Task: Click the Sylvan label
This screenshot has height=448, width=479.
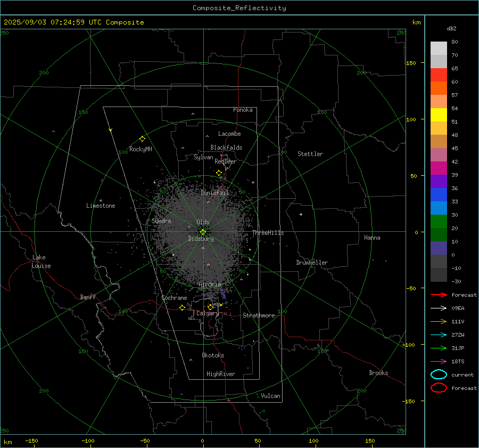Action: coord(203,157)
